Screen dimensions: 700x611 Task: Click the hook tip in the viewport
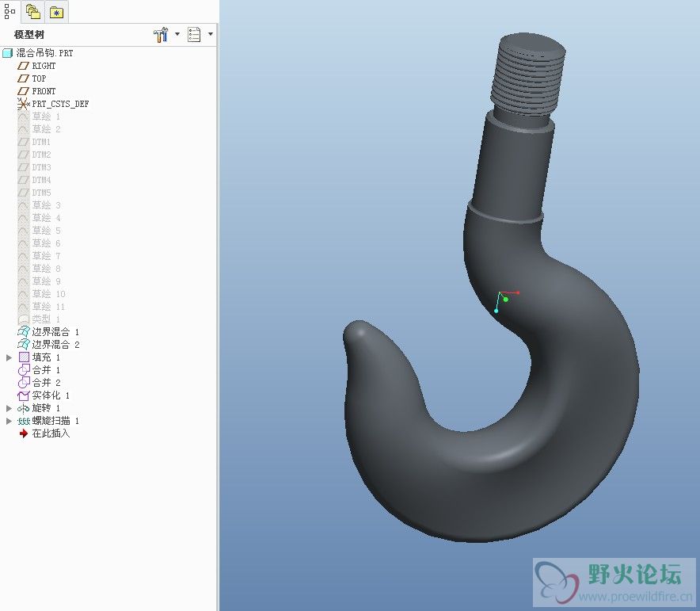pos(360,333)
